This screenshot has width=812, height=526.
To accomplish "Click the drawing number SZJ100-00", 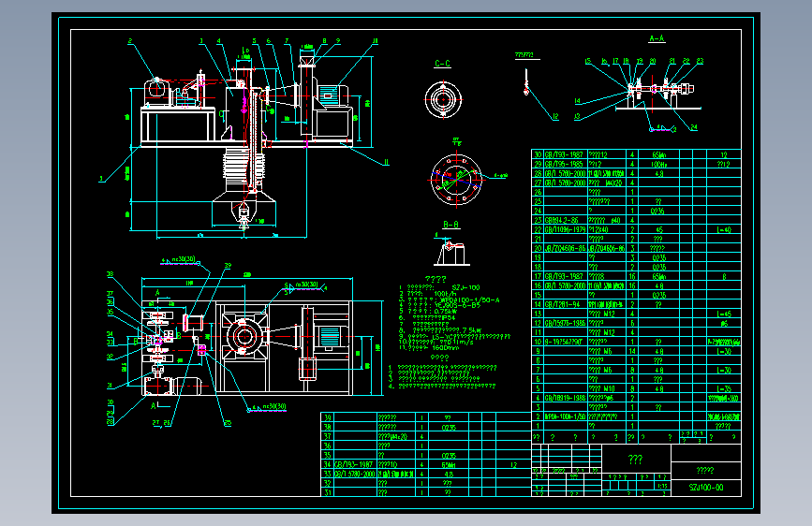I will (706, 488).
